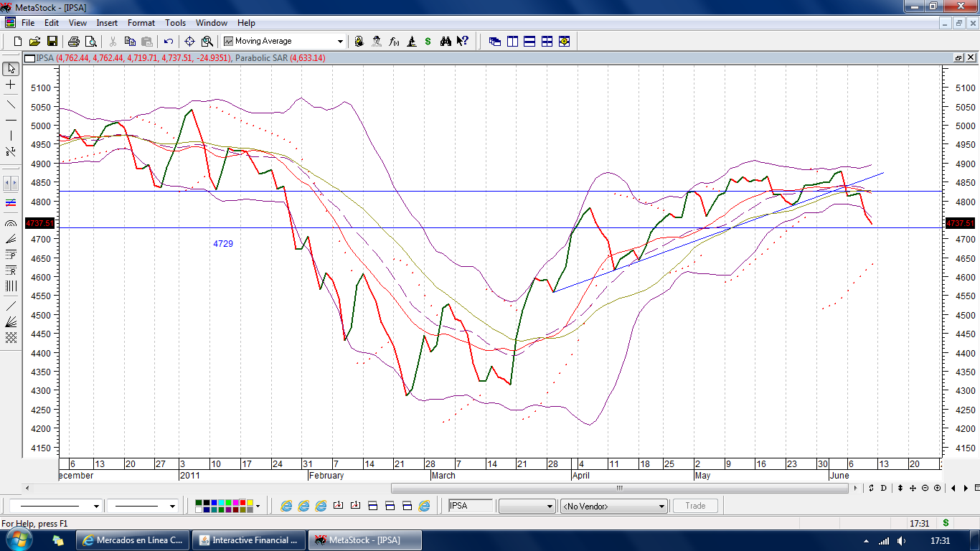Expand the first line style dropdown

(95, 507)
